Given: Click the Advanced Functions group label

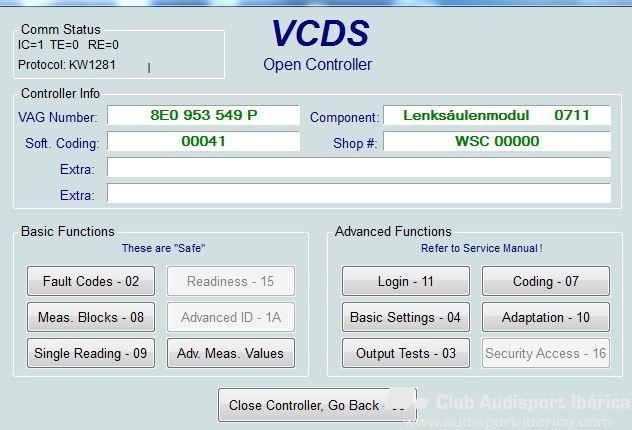Looking at the screenshot, I should click(x=393, y=231).
